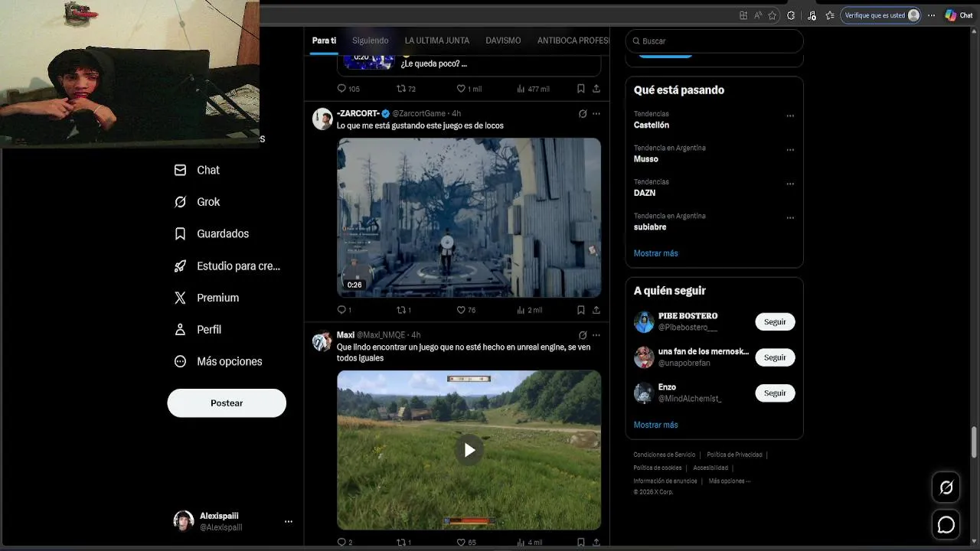Share the ZARCORT post

[596, 310]
